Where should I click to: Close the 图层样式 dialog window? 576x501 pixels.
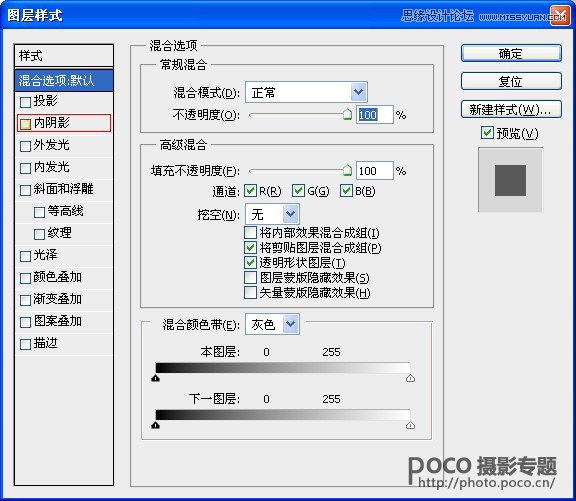(560, 16)
